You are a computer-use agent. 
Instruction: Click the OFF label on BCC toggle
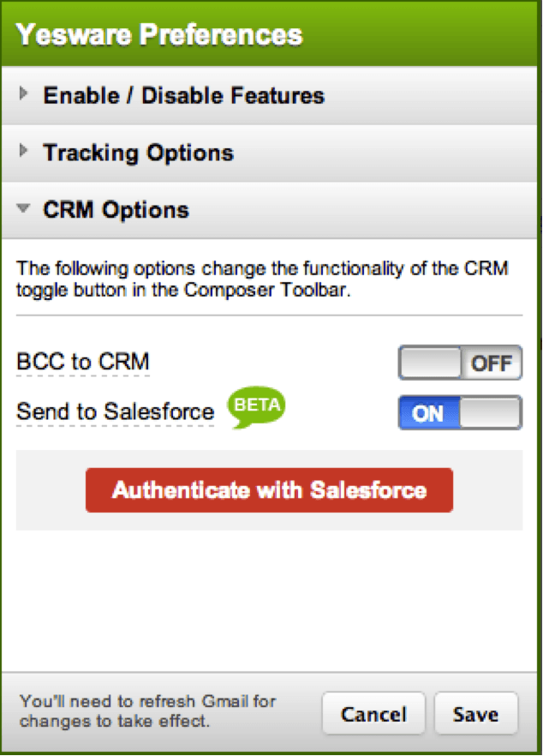coord(492,363)
